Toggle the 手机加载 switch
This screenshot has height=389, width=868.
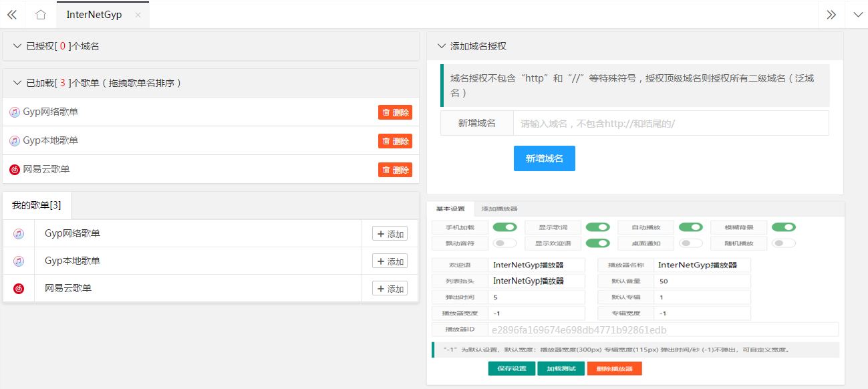coord(504,227)
